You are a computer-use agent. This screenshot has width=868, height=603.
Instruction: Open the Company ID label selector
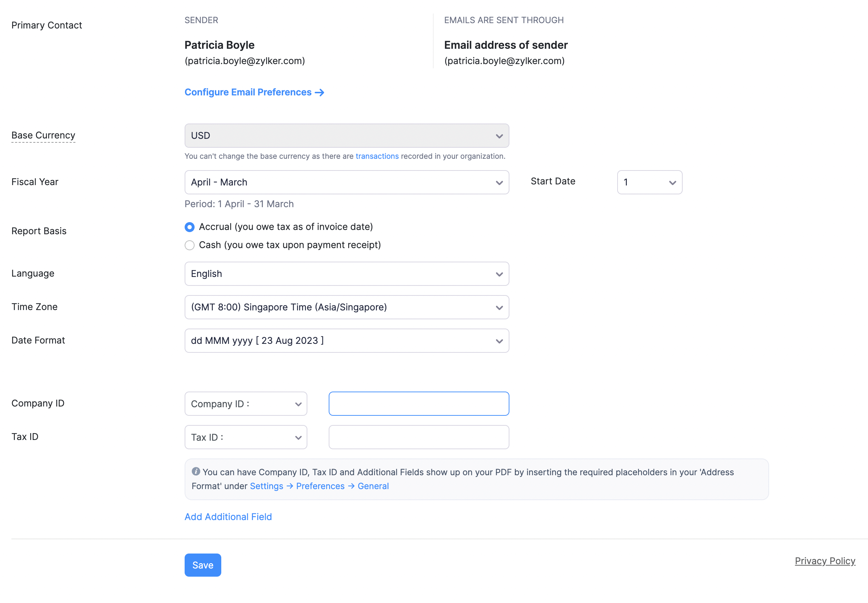[x=245, y=404]
